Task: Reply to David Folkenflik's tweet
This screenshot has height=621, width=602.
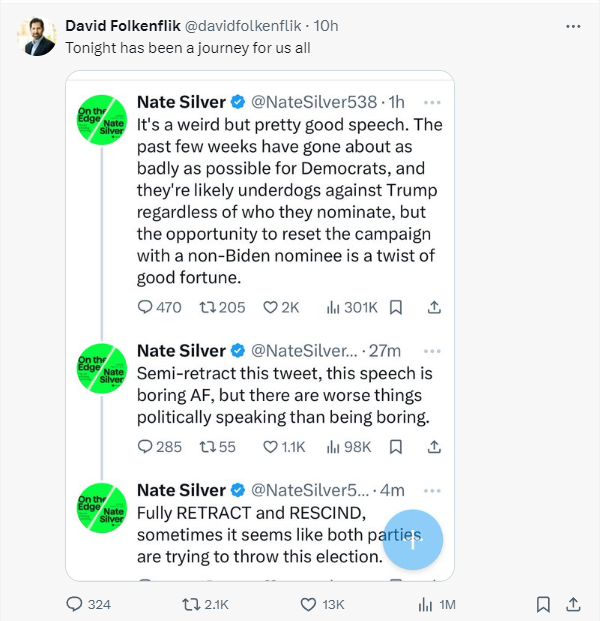Action: 73,604
